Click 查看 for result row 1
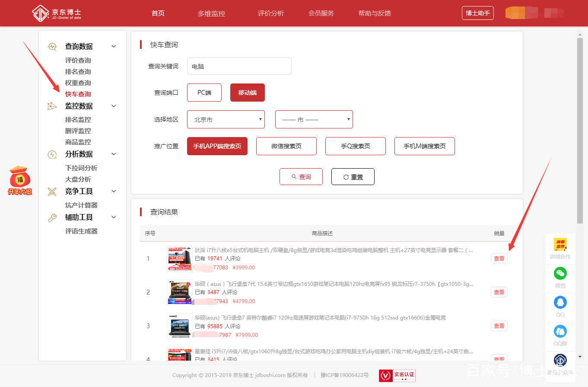The width and height of the screenshot is (588, 387). point(499,259)
